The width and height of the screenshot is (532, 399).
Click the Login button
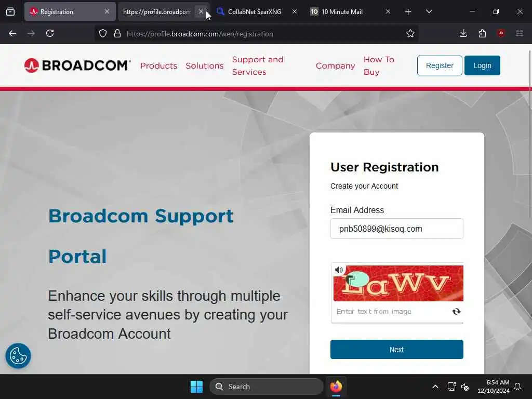tap(482, 65)
